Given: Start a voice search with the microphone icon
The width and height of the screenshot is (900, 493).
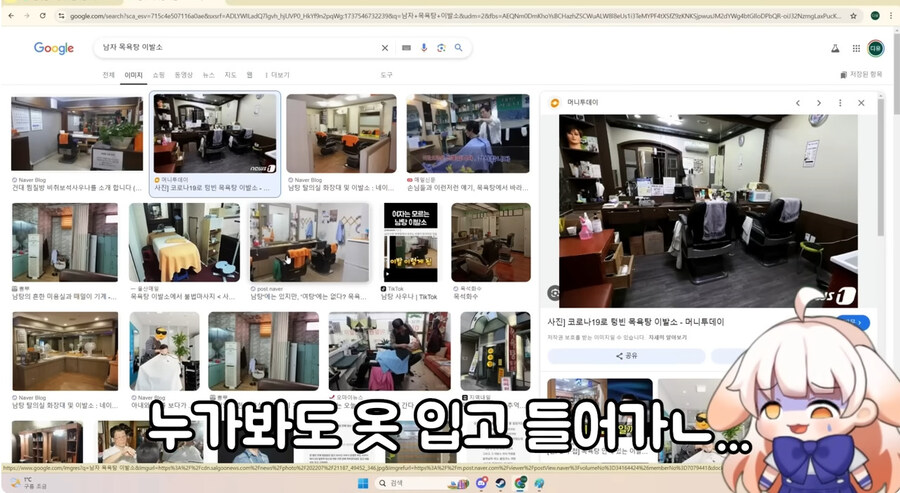Looking at the screenshot, I should tap(424, 48).
